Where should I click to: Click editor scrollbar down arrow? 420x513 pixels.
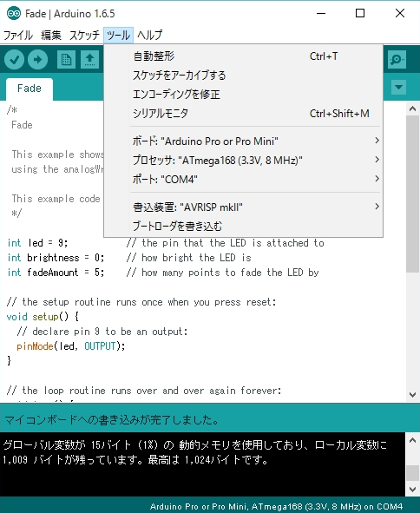[412, 395]
